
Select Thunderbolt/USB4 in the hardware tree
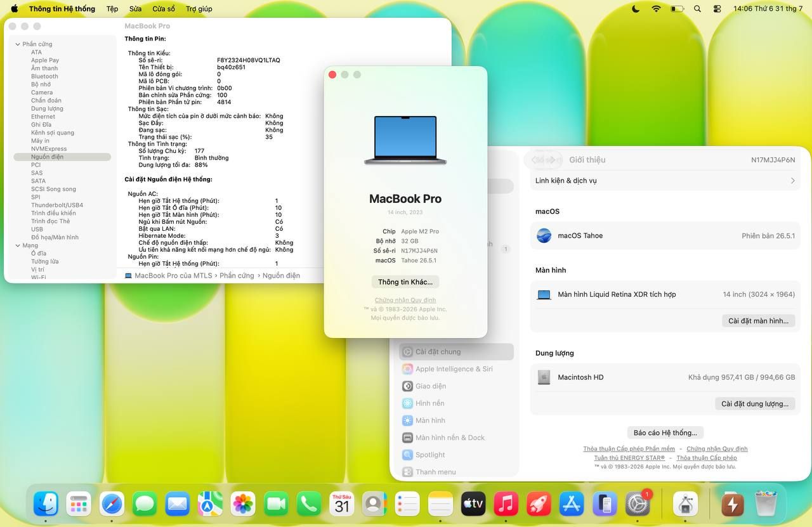[x=57, y=205]
